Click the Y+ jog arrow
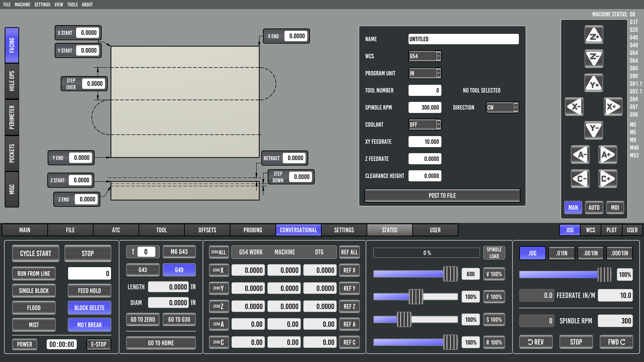The image size is (644, 362). click(594, 83)
